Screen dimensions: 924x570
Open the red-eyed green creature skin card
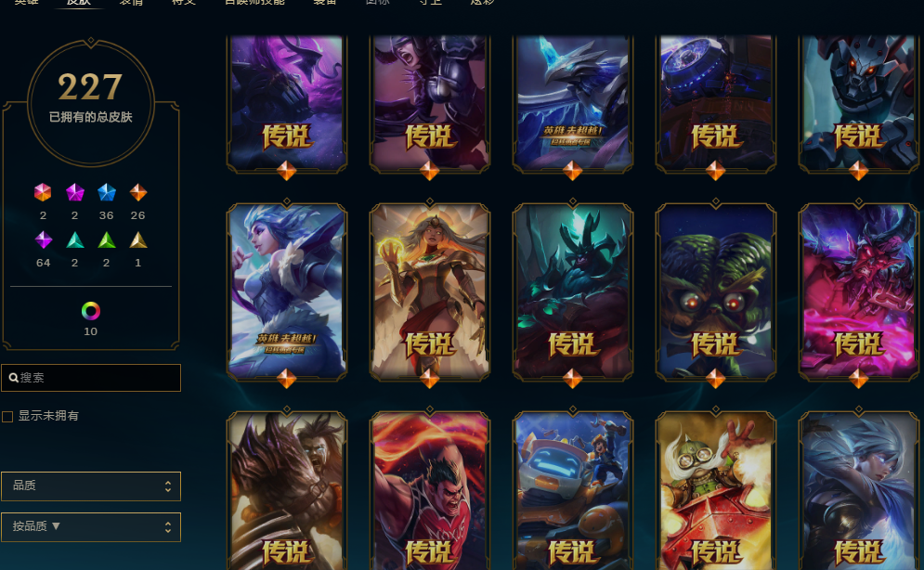point(715,292)
